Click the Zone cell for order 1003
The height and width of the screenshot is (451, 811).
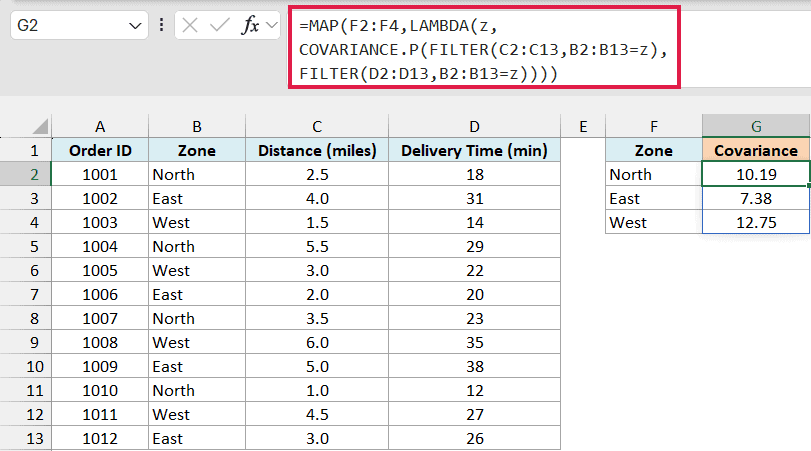click(x=197, y=222)
